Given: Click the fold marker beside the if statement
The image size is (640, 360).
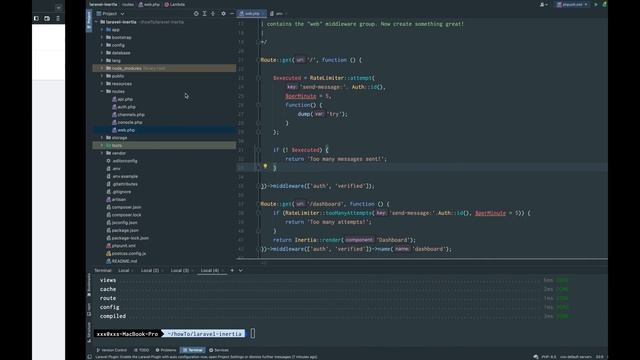Looking at the screenshot, I should (x=258, y=150).
